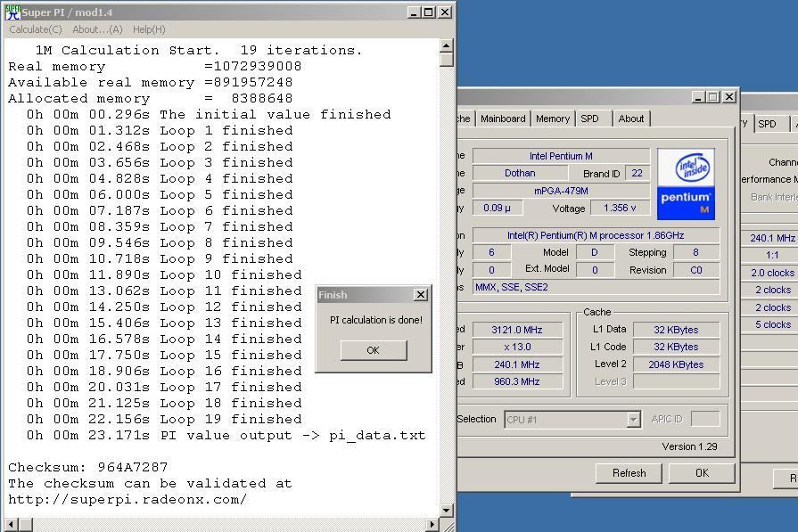Click the Super PI horizontal scrollbar left arrow
798x532 pixels.
(x=11, y=524)
